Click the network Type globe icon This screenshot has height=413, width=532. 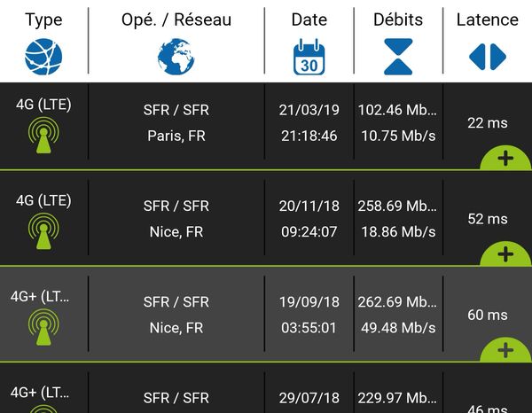point(43,56)
